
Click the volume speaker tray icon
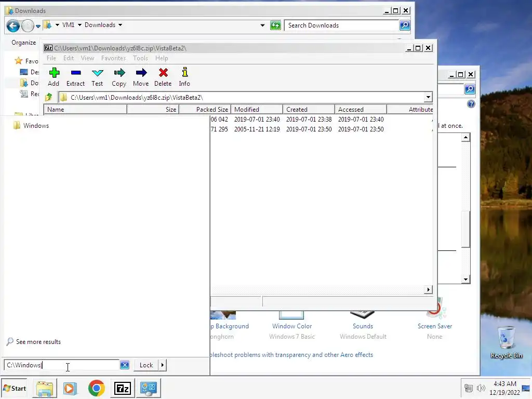pos(481,388)
